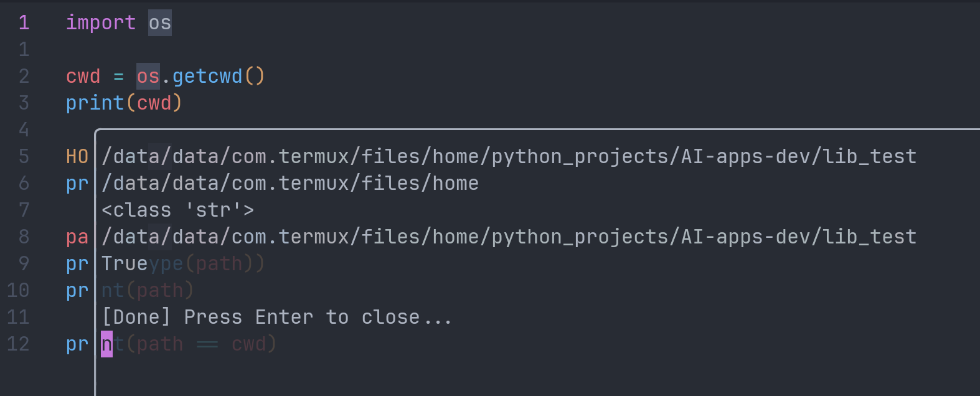Click the highlighted os module after import

159,23
